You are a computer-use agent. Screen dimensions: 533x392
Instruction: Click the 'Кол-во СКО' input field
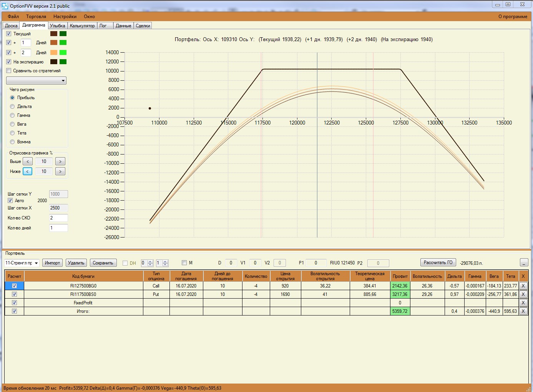(58, 218)
